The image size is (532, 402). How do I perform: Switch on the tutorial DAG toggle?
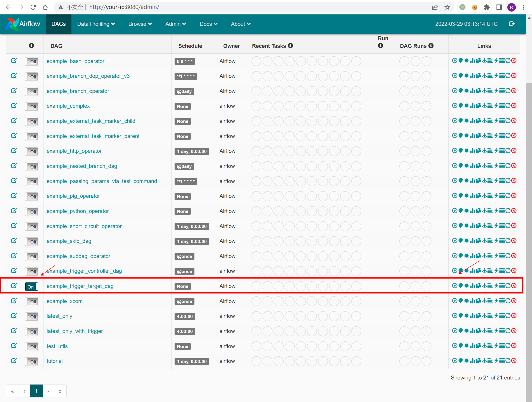point(31,362)
